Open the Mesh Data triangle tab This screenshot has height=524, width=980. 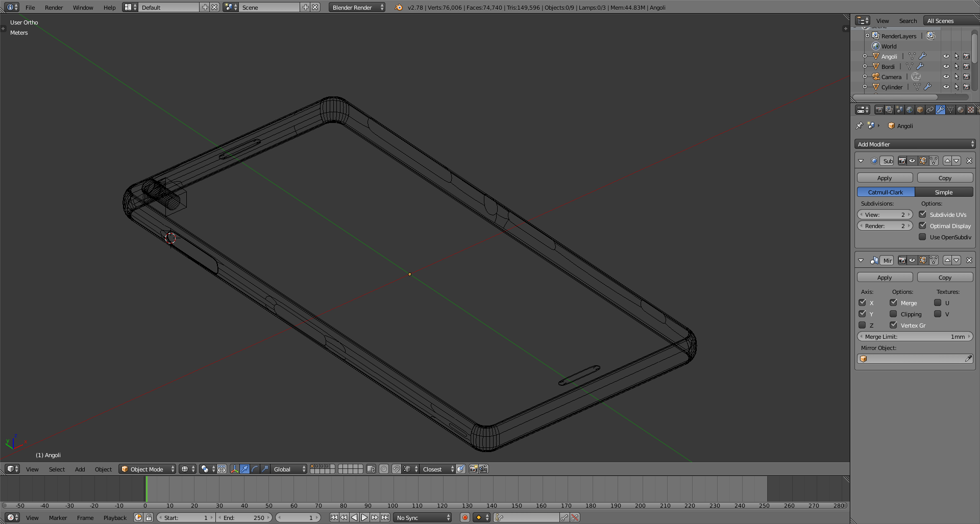click(x=950, y=110)
